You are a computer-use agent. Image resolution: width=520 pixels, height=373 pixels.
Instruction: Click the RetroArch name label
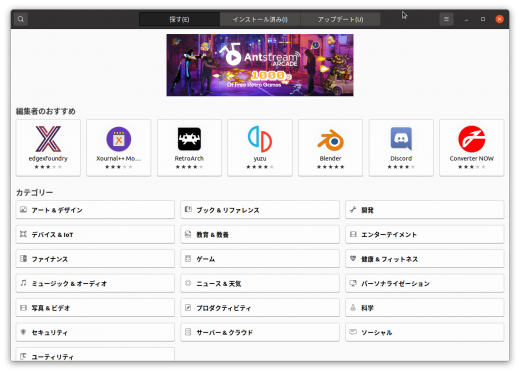coord(189,158)
